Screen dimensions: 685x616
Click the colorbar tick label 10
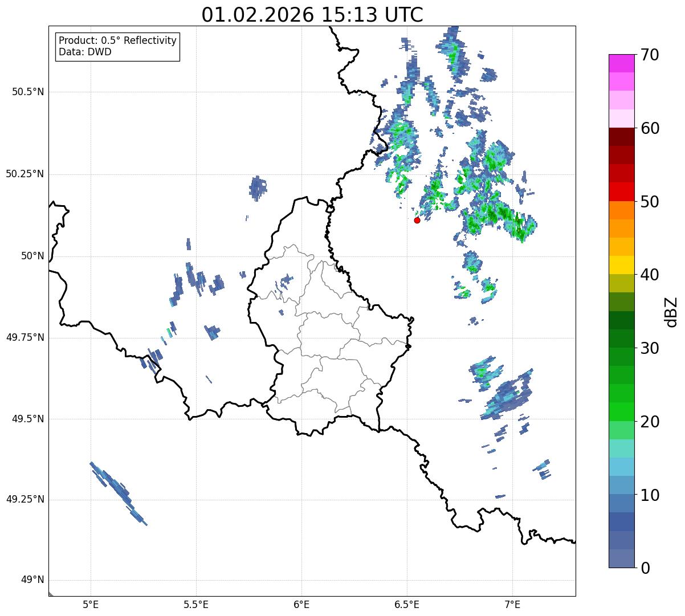point(650,495)
